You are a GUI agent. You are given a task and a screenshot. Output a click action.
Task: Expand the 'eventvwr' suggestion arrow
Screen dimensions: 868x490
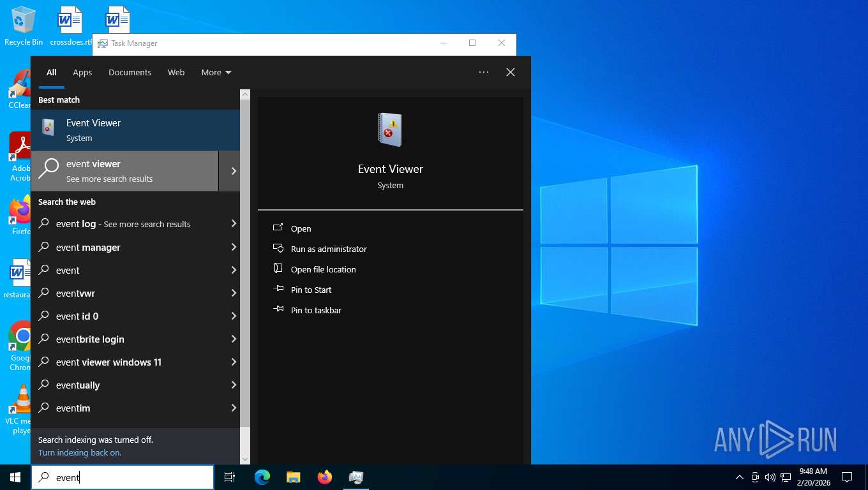point(234,293)
